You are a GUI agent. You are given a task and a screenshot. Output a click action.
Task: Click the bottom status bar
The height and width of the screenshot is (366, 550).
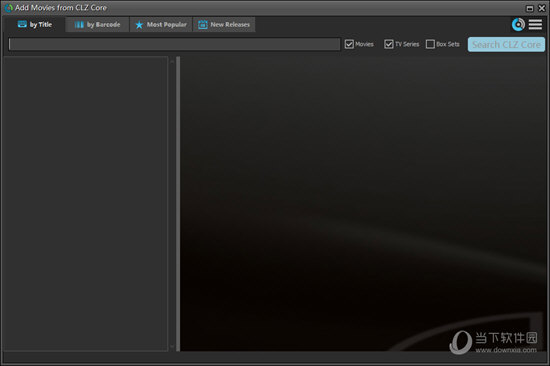tap(275, 357)
